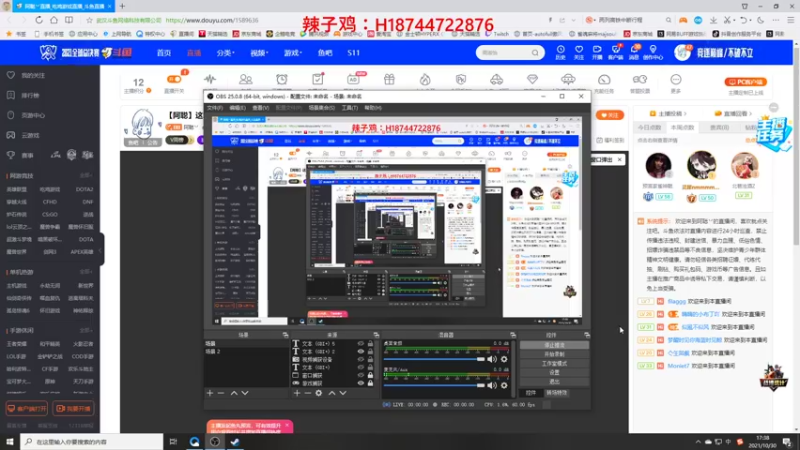Open OBS 编辑(E) menu
This screenshot has height=450, width=800.
(x=237, y=108)
